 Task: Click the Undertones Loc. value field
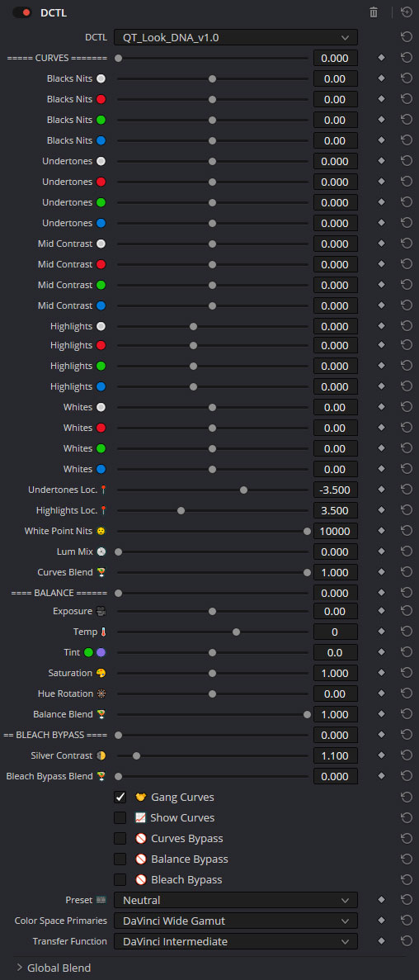coord(336,490)
